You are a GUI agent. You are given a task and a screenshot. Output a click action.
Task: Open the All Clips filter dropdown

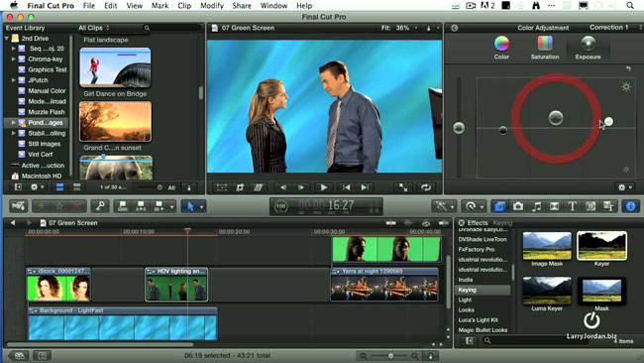pos(94,28)
